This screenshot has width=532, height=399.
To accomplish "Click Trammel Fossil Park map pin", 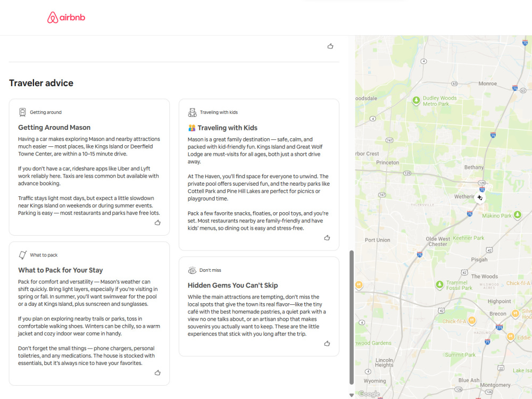I will (439, 284).
